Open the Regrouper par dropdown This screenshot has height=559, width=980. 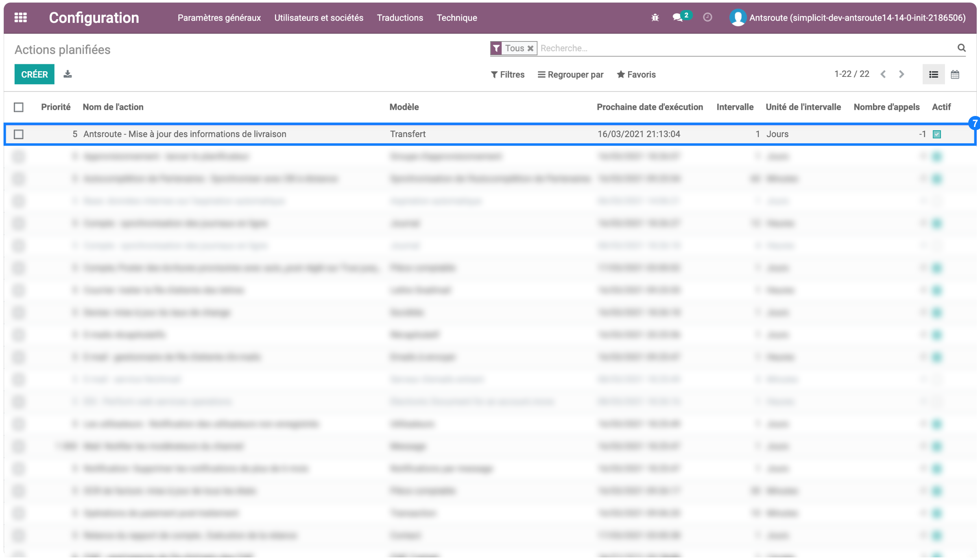point(570,74)
